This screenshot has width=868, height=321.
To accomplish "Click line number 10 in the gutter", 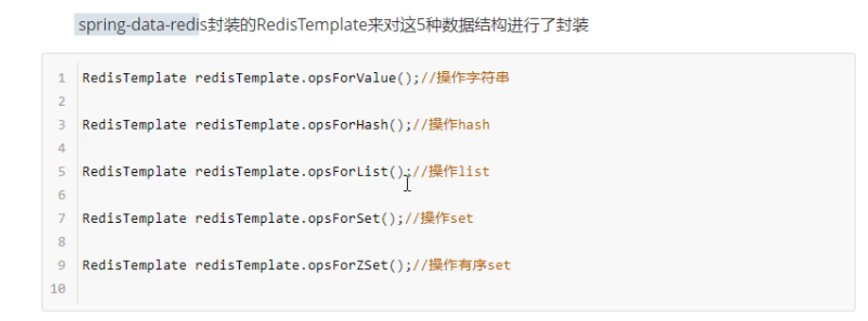I will [x=58, y=288].
